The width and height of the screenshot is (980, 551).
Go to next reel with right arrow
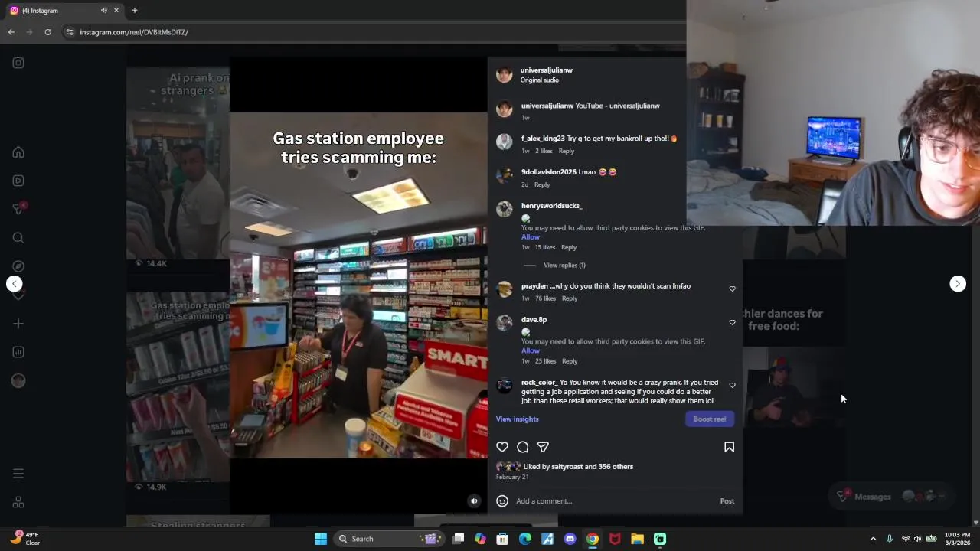pyautogui.click(x=958, y=284)
